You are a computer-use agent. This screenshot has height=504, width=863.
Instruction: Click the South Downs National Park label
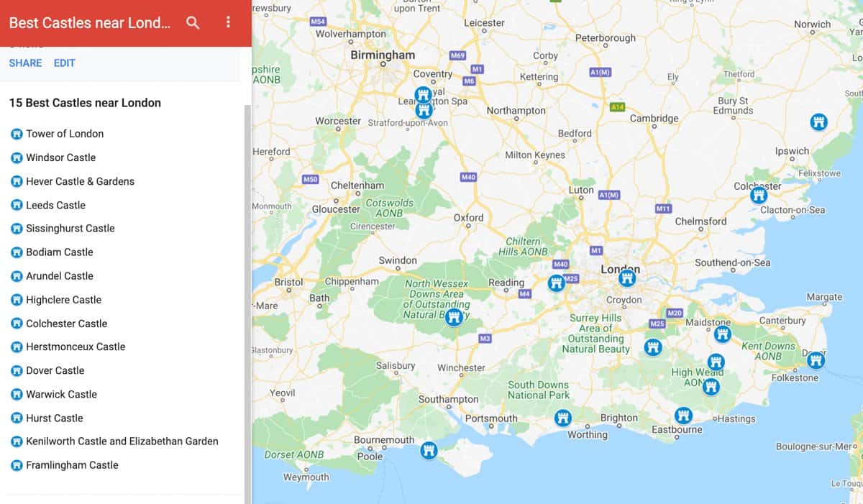tap(539, 389)
